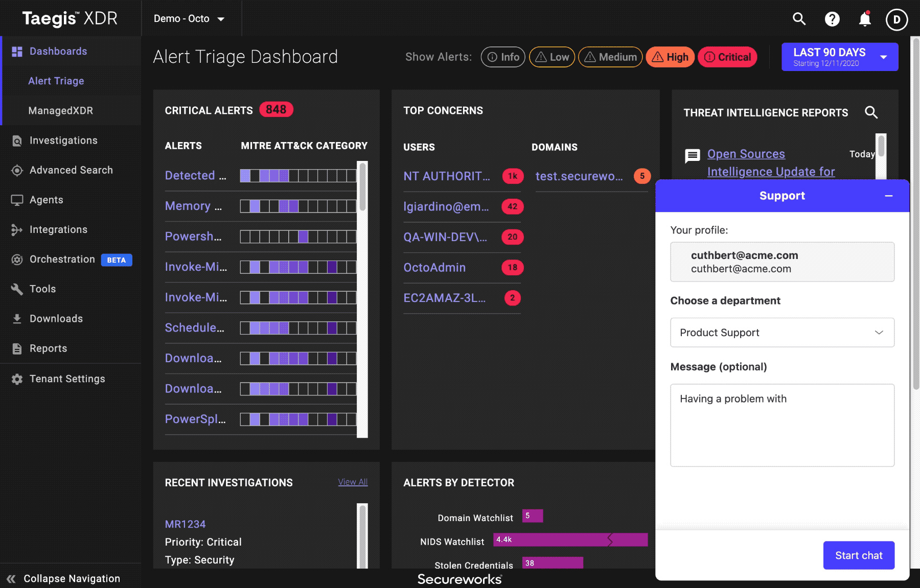Open the Downloads section
Image resolution: width=920 pixels, height=588 pixels.
coord(56,318)
